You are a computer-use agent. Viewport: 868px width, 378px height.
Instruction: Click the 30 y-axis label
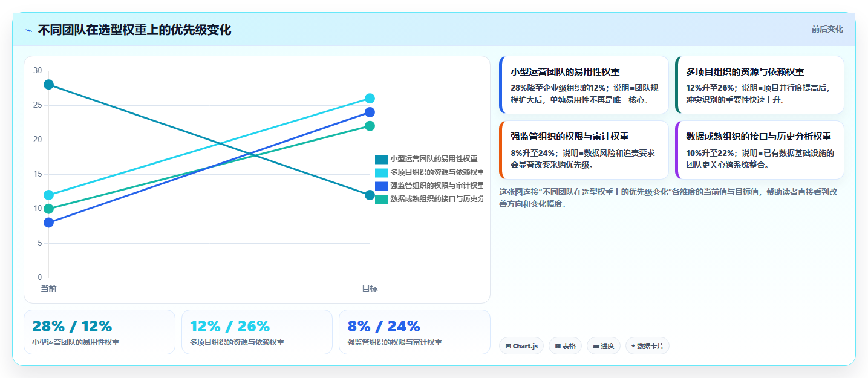(x=38, y=71)
